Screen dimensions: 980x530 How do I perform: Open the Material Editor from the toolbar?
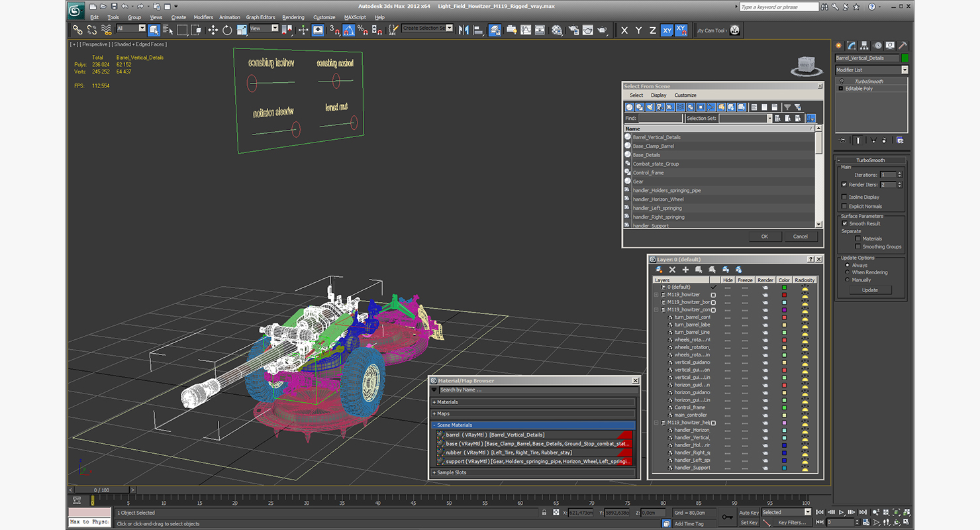[x=557, y=30]
